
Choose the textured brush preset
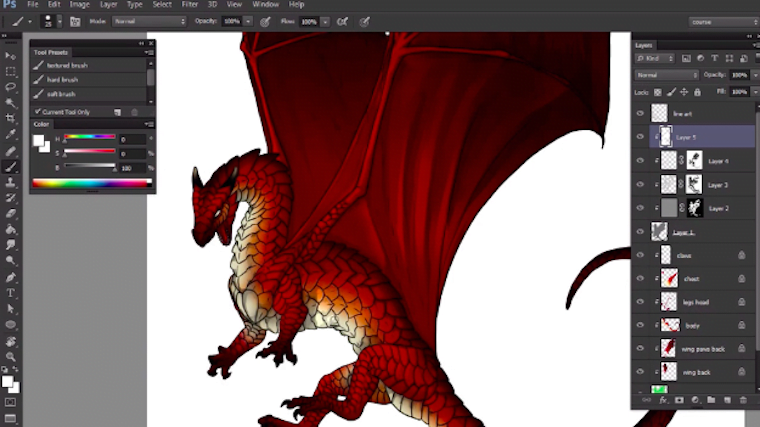coord(68,65)
